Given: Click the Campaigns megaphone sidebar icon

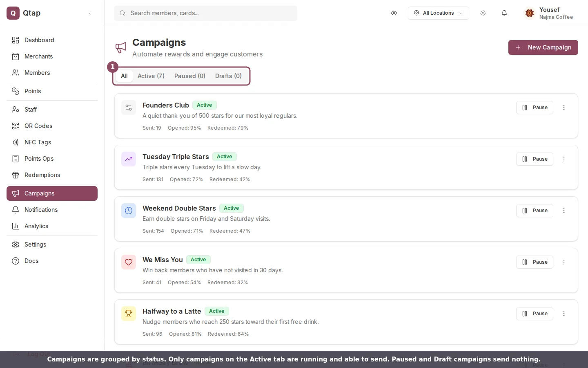Looking at the screenshot, I should pyautogui.click(x=16, y=193).
